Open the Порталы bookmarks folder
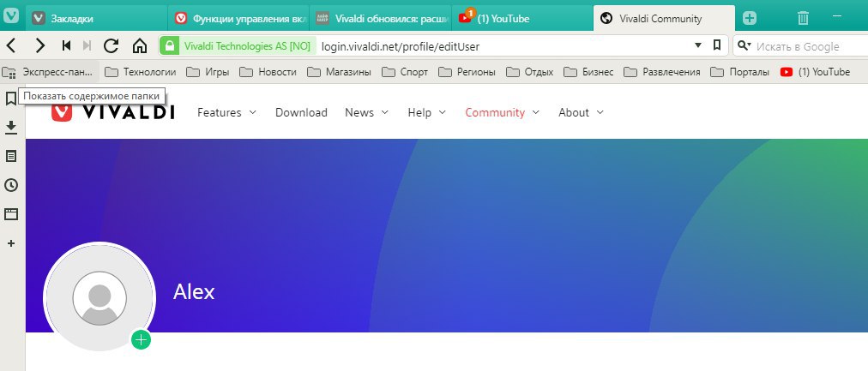This screenshot has height=371, width=868. (x=740, y=72)
